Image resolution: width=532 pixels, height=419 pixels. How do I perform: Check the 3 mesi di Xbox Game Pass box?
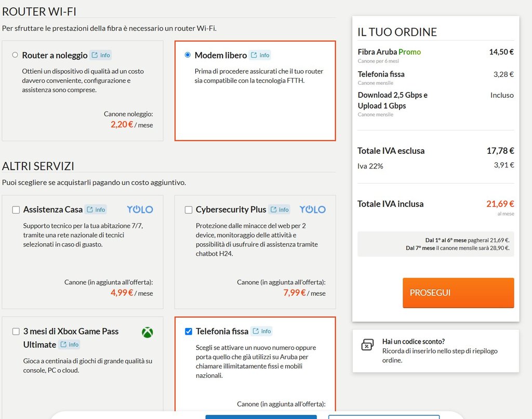[16, 332]
